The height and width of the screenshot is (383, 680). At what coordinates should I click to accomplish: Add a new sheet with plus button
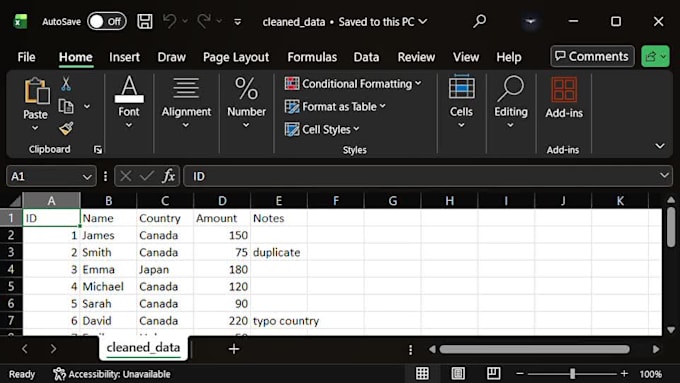234,349
